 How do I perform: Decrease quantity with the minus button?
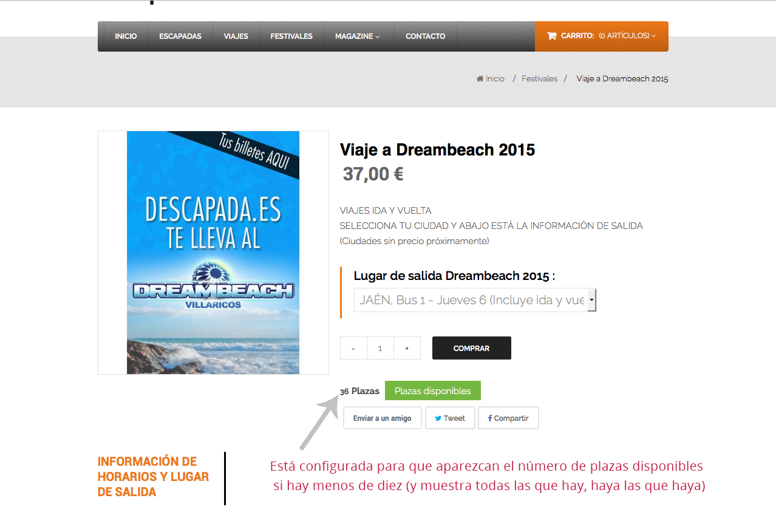[x=353, y=348]
